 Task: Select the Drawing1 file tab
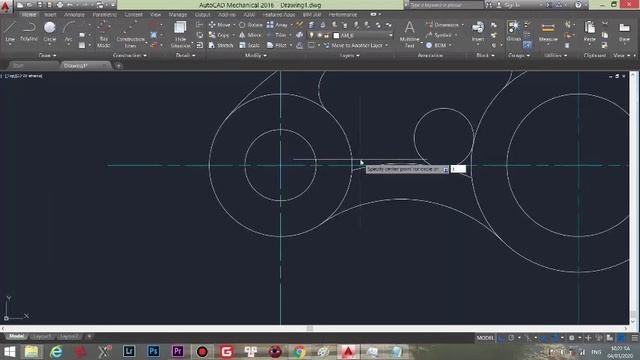click(86, 66)
